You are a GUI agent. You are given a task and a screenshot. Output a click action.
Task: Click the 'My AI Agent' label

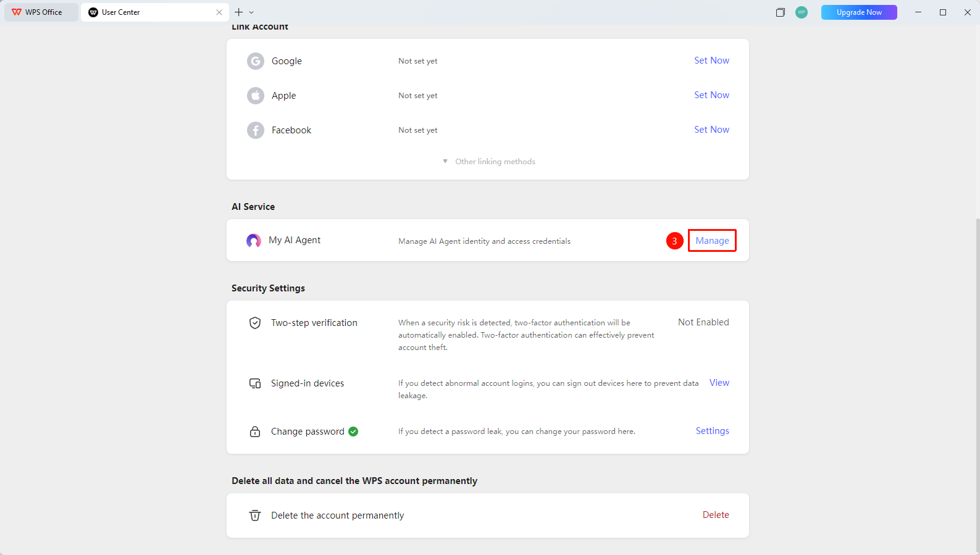tap(295, 240)
